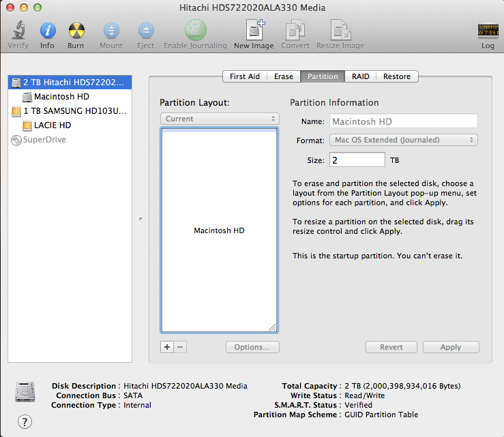
Task: Click the Verify microscope icon
Action: pos(18,31)
